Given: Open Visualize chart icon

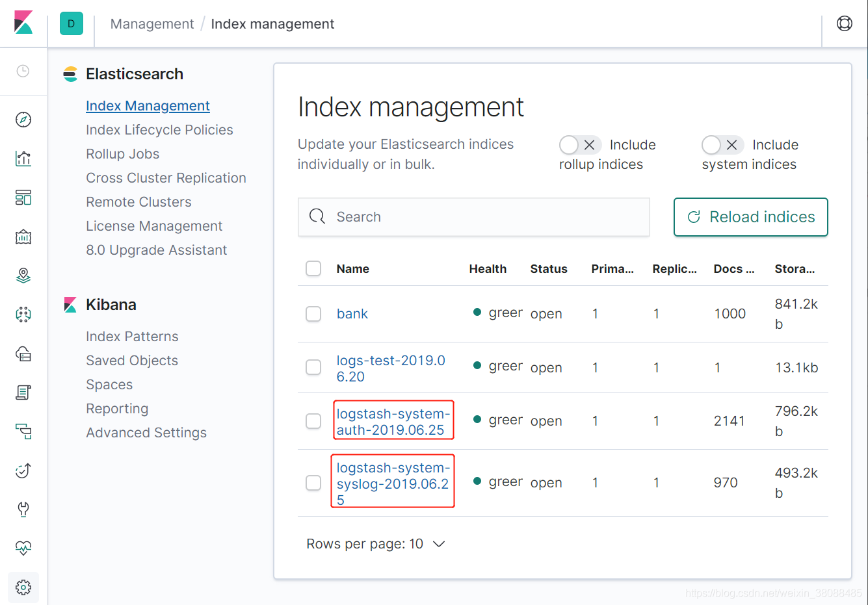Looking at the screenshot, I should coord(23,159).
